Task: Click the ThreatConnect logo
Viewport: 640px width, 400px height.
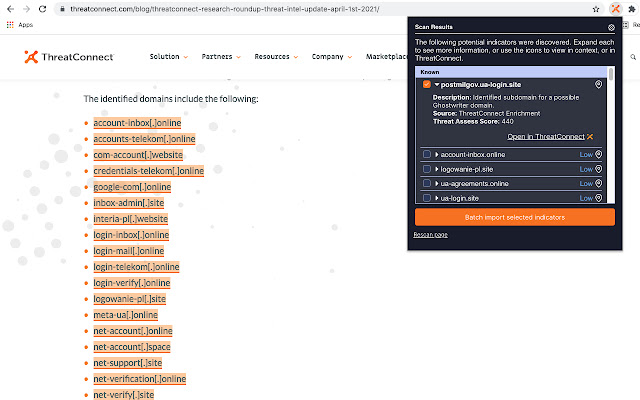Action: (x=69, y=57)
